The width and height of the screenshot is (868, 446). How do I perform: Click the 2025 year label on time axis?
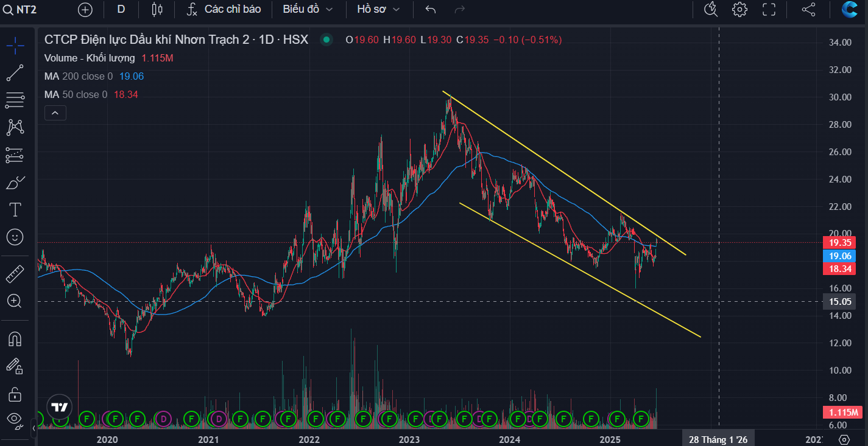610,439
